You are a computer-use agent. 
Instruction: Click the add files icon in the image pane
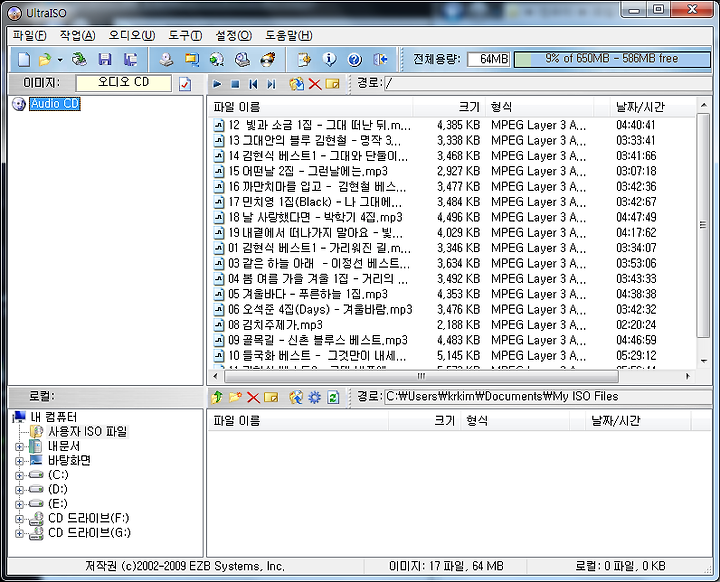(x=296, y=84)
